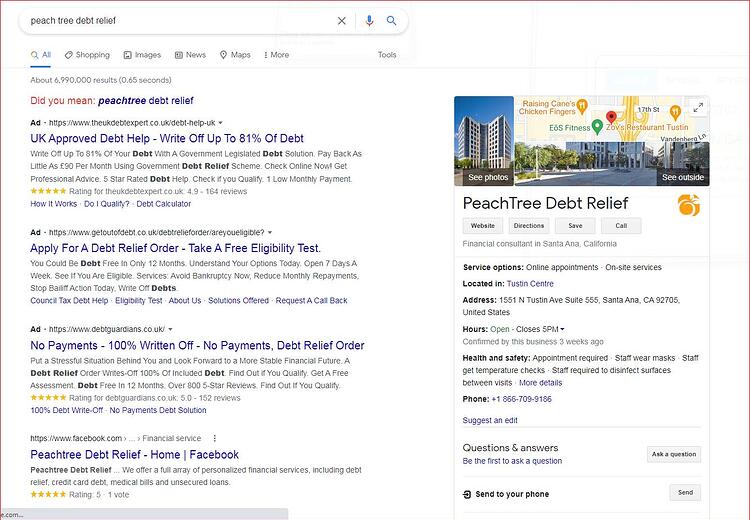Open the More search options menu
Screen dimensions: 750x520
pyautogui.click(x=276, y=55)
